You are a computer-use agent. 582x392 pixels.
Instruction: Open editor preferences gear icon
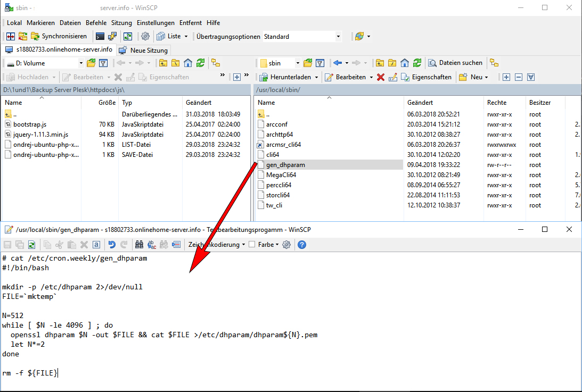click(x=286, y=245)
